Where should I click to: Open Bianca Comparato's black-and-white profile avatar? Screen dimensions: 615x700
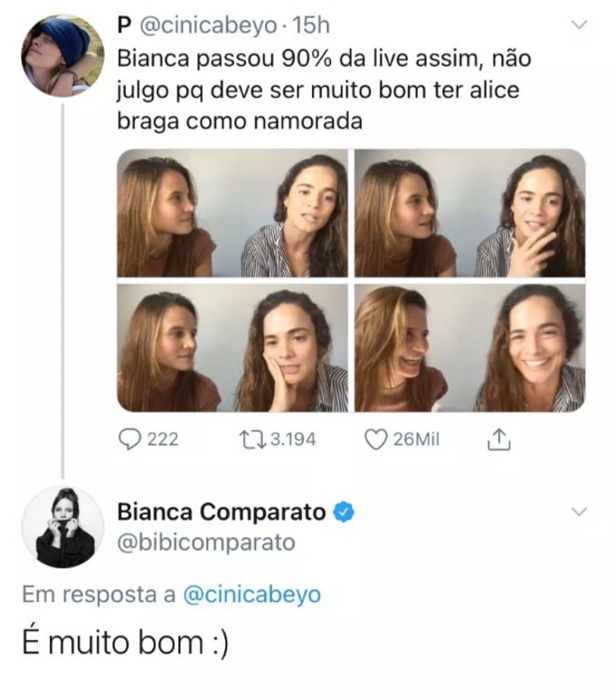coord(61,526)
